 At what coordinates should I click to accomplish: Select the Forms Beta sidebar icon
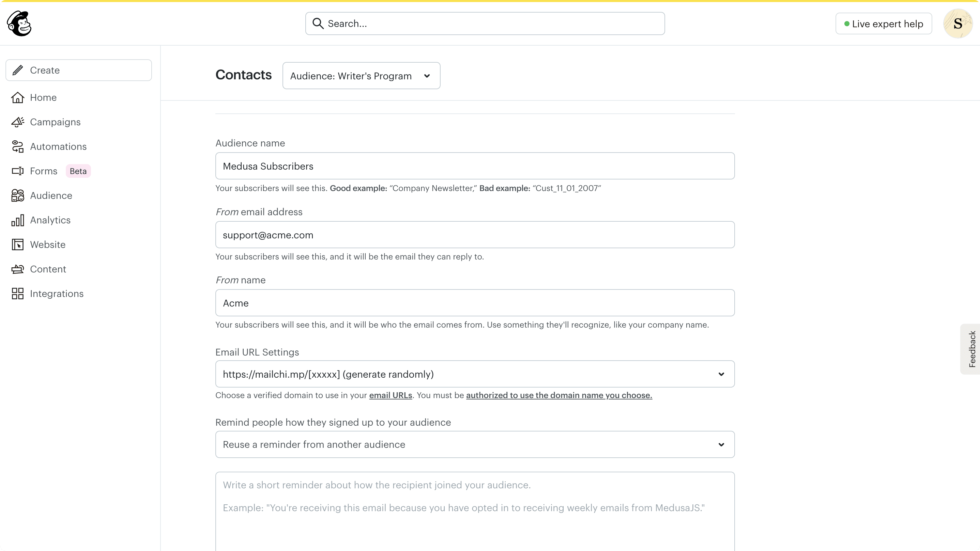click(17, 171)
